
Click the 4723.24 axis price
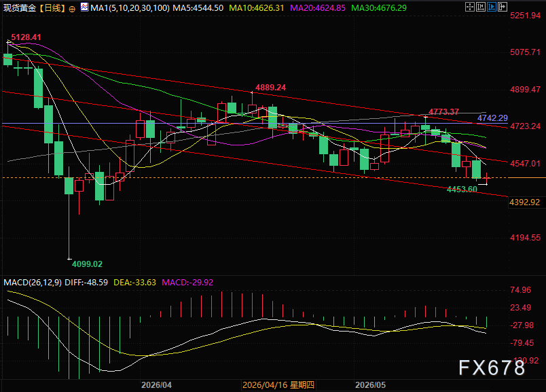pos(525,126)
